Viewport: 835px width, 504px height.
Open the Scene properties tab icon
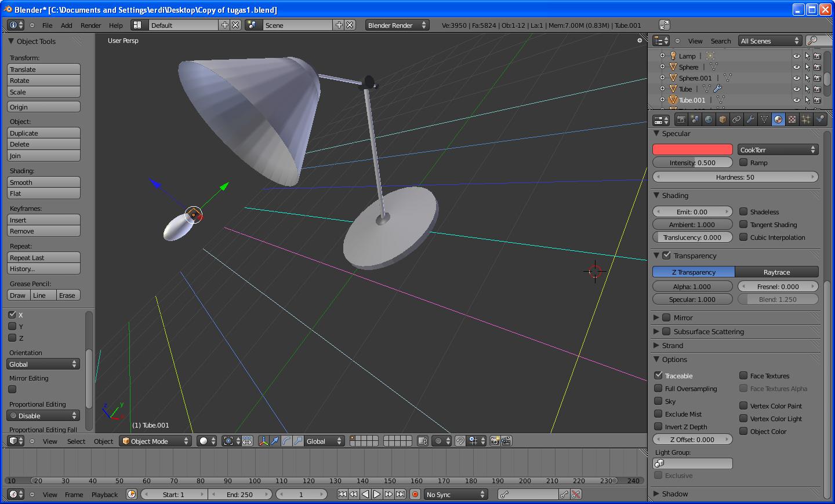click(x=695, y=119)
